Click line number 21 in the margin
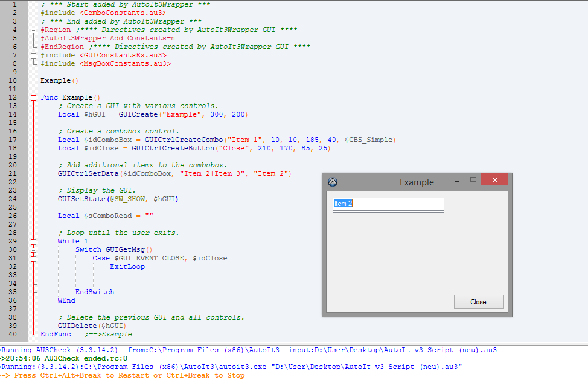 click(x=13, y=173)
